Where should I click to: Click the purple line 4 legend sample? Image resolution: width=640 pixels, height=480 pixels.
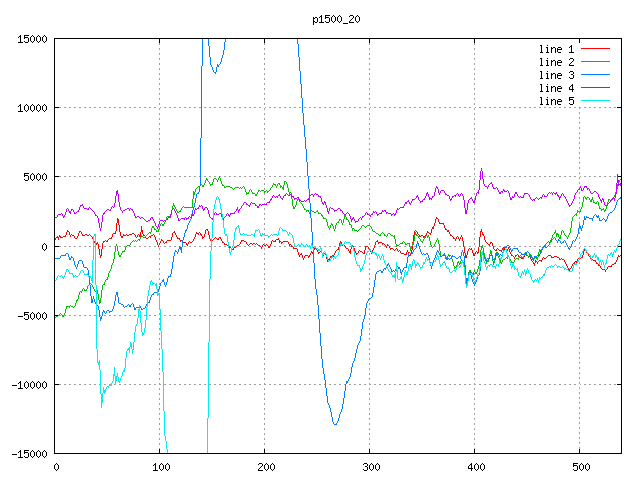point(596,88)
